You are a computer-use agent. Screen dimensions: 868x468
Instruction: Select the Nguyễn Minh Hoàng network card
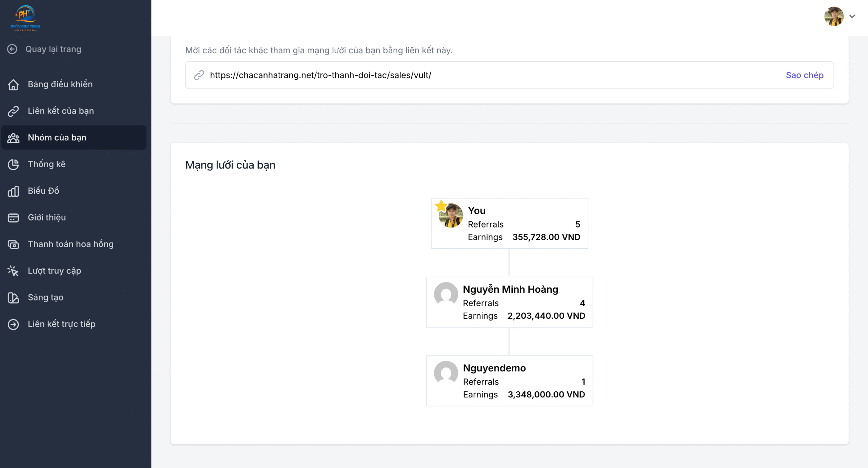tap(509, 302)
